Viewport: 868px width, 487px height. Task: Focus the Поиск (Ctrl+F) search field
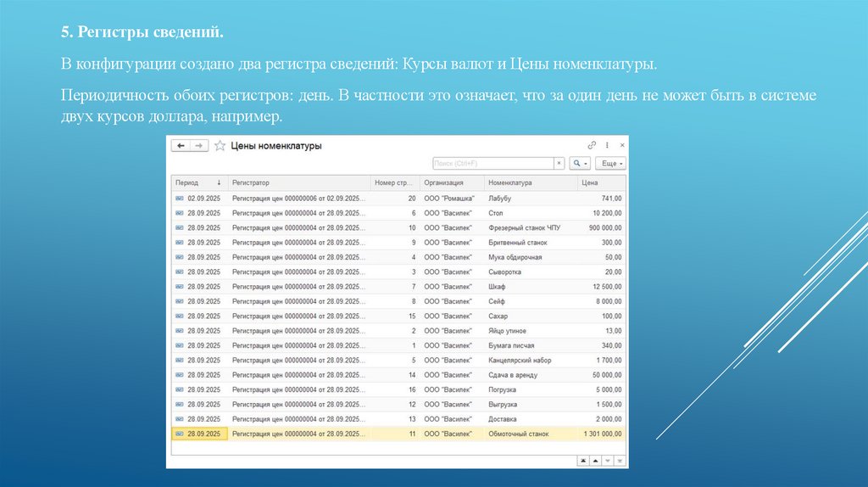pyautogui.click(x=492, y=164)
